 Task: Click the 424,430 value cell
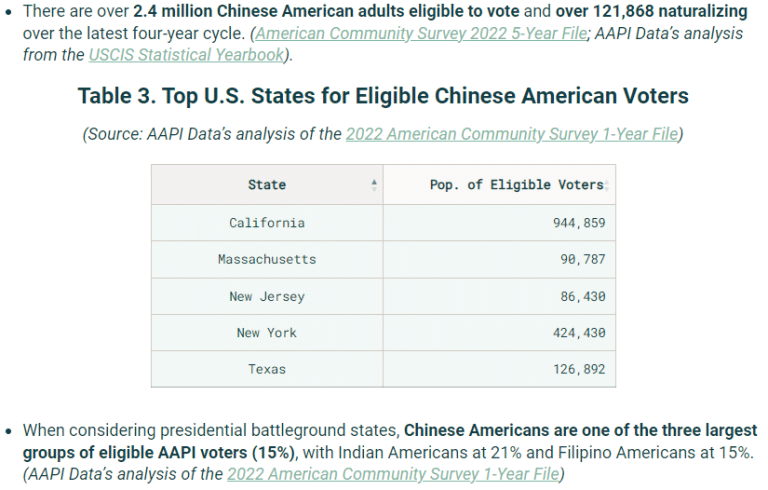(499, 333)
